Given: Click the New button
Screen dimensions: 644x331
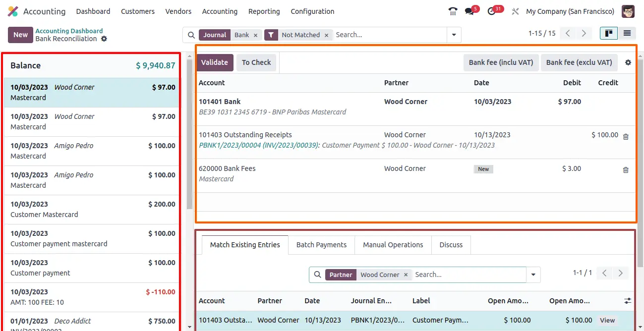Looking at the screenshot, I should click(20, 35).
